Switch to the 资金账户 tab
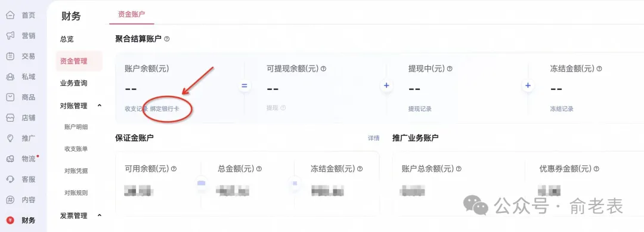Image resolution: width=644 pixels, height=232 pixels. click(x=131, y=14)
